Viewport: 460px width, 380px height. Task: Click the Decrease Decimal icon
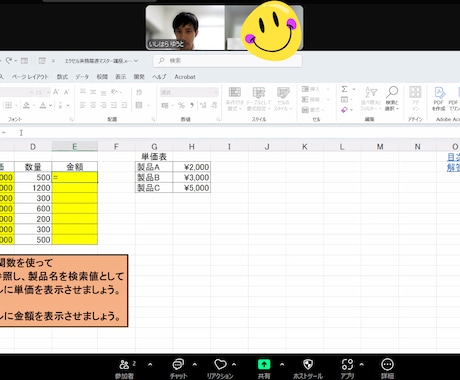coord(214,105)
